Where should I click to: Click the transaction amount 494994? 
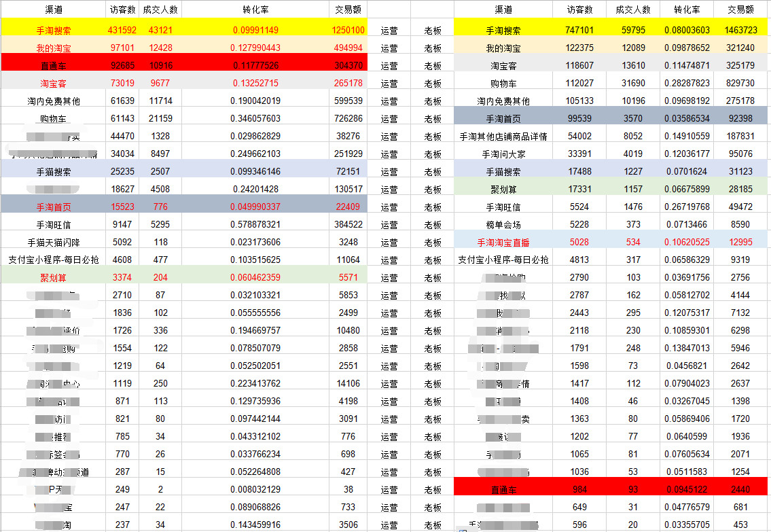pyautogui.click(x=348, y=48)
